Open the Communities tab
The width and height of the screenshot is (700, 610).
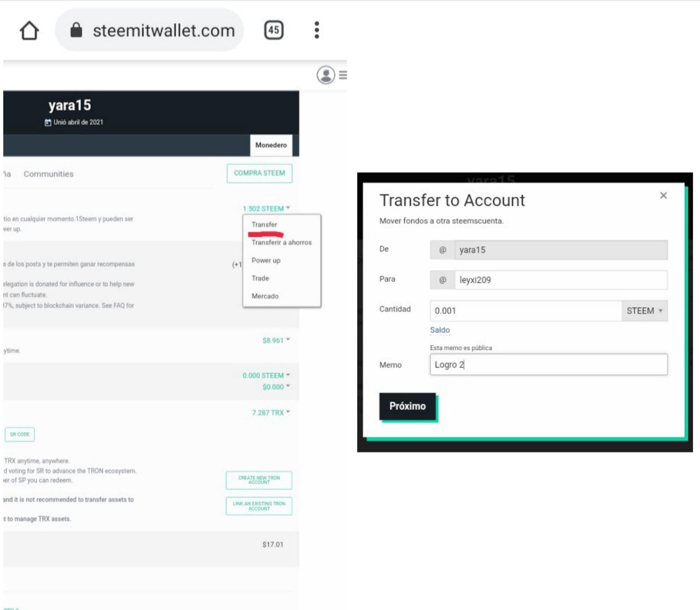48,174
